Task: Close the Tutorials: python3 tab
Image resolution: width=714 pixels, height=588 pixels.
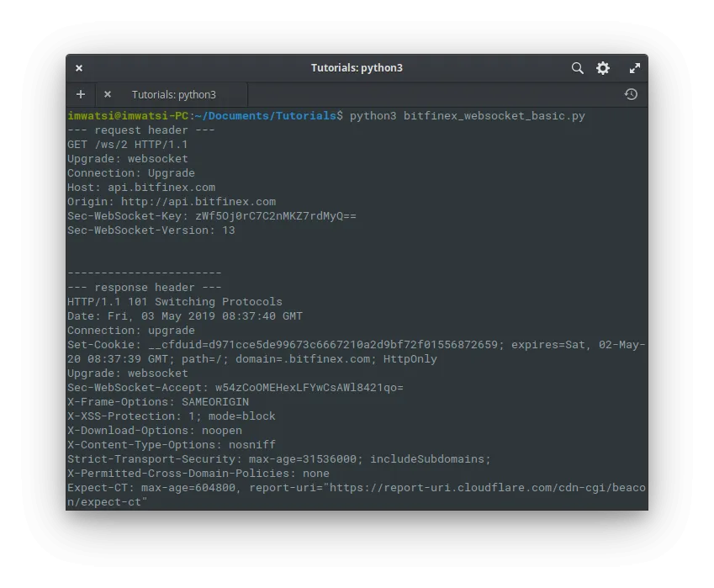Action: pyautogui.click(x=108, y=94)
